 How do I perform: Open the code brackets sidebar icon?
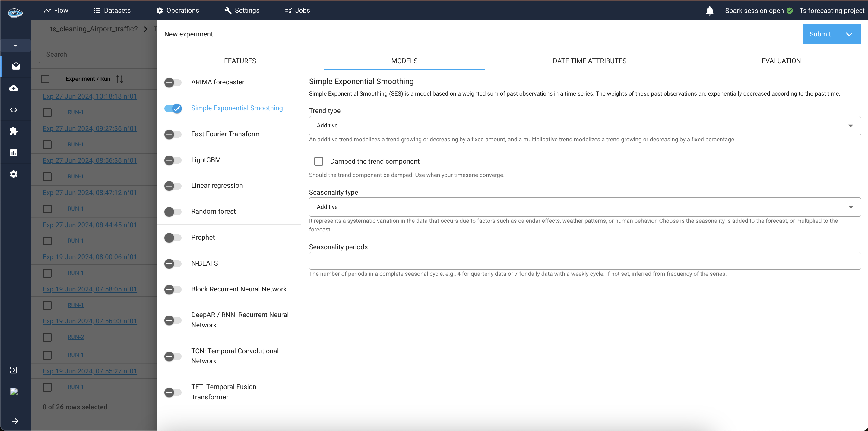(x=14, y=109)
